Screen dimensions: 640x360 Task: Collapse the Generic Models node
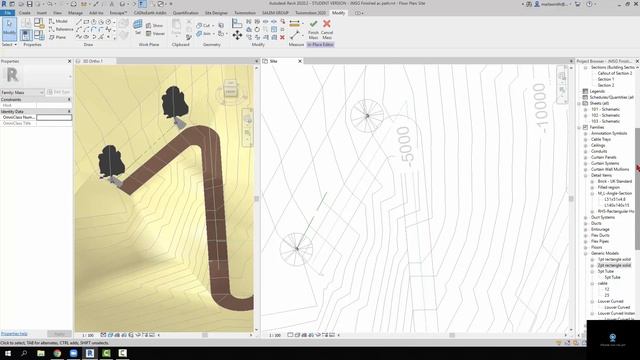(x=585, y=253)
